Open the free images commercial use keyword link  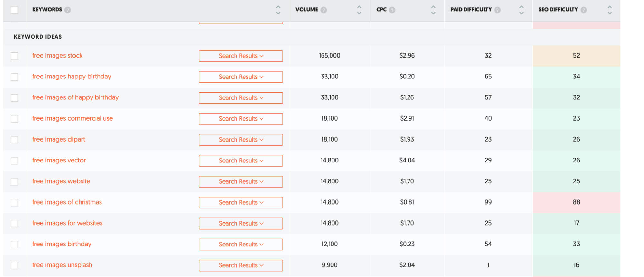(x=72, y=118)
